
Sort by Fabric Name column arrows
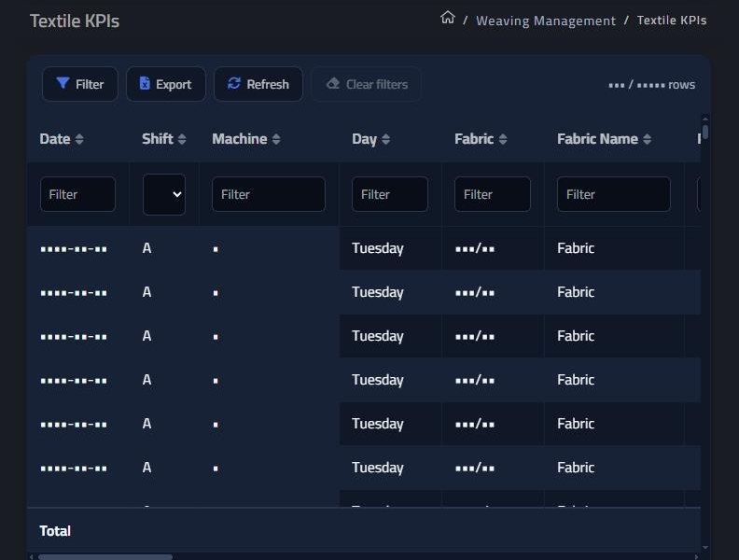click(x=648, y=139)
